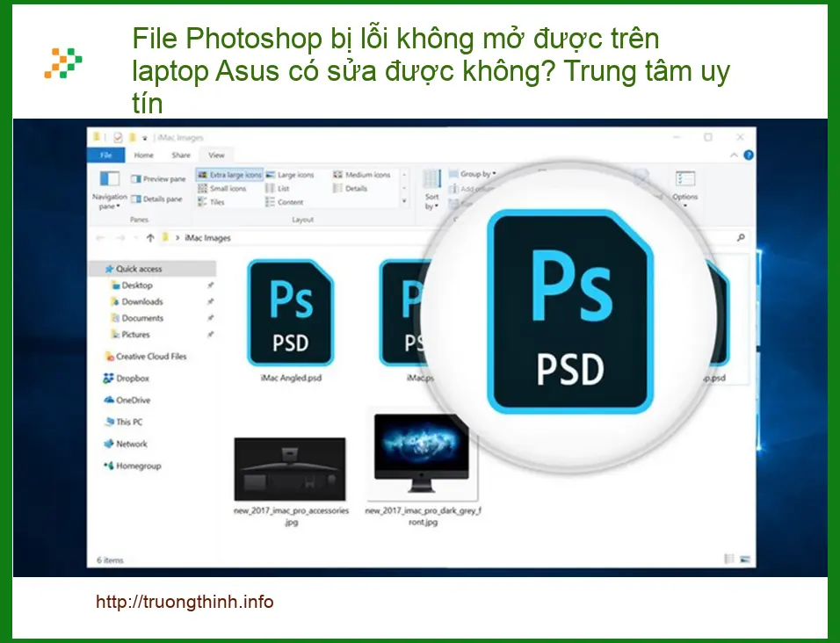
Task: Click the search magnifier icon
Action: 741,237
